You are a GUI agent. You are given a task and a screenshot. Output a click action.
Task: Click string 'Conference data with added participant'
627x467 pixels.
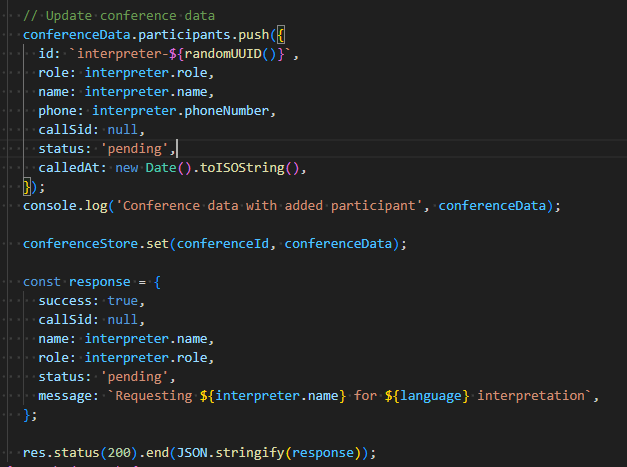[269, 206]
